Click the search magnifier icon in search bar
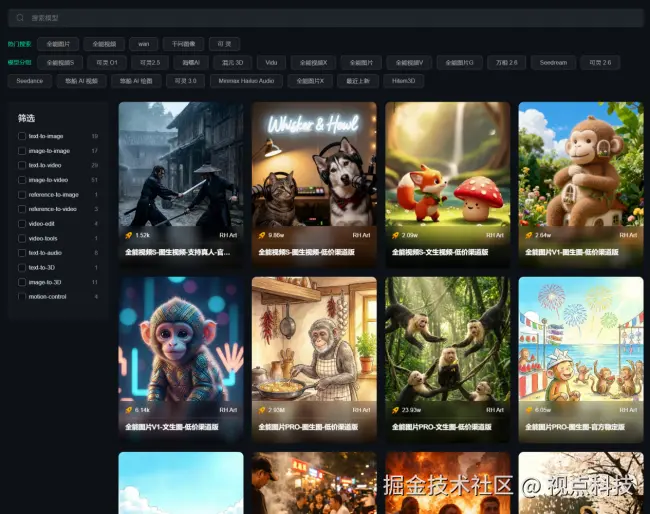Image resolution: width=650 pixels, height=514 pixels. pos(20,18)
